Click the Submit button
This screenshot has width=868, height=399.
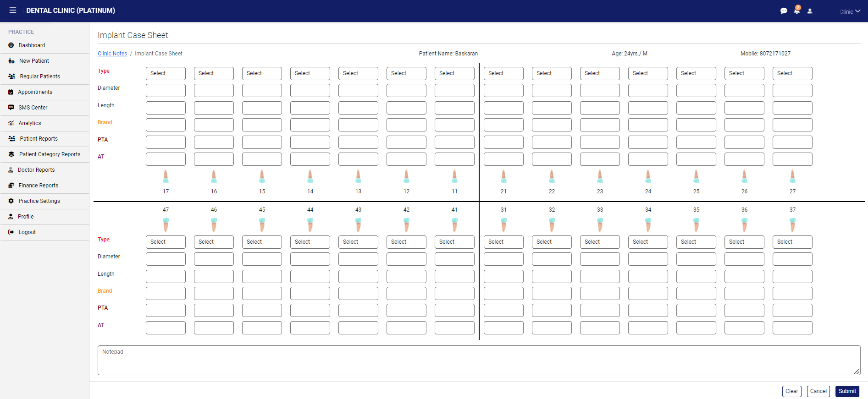pyautogui.click(x=847, y=391)
